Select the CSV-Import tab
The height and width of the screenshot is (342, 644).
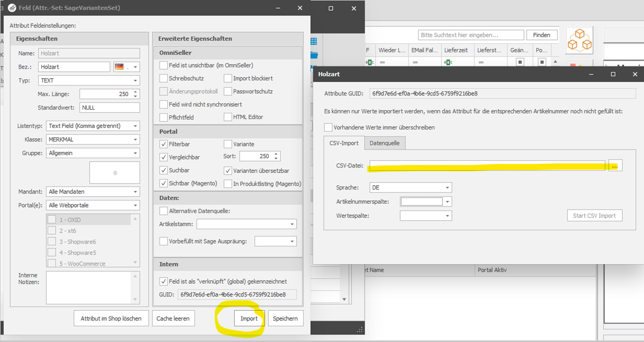point(344,143)
